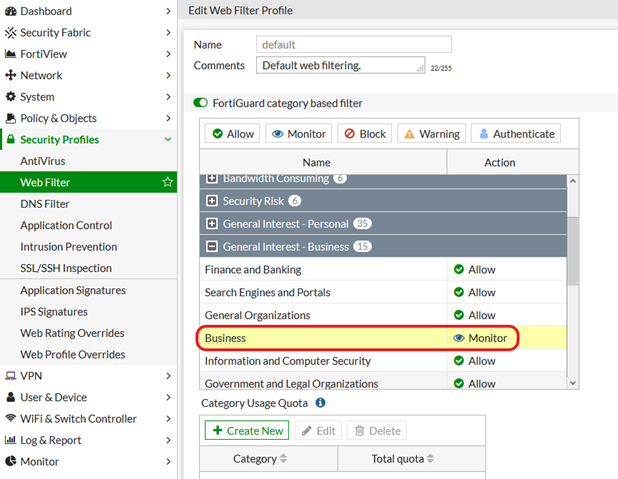
Task: Click the Log & Report icon
Action: tap(11, 440)
